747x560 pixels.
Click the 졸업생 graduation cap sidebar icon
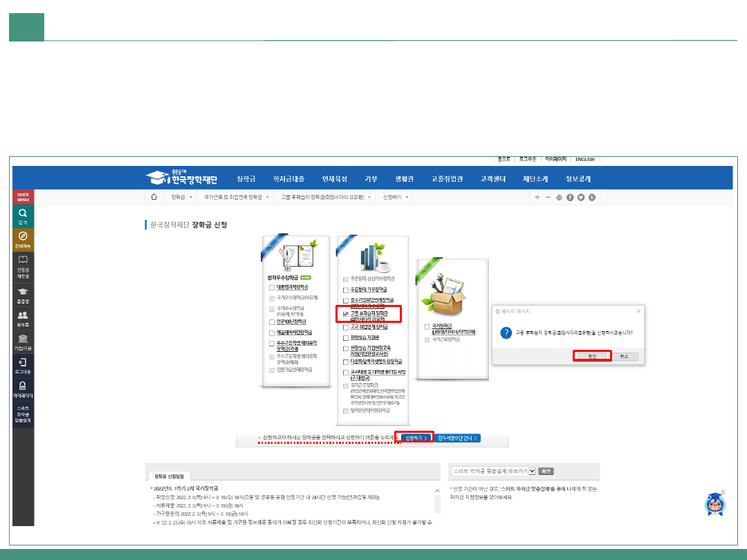click(x=23, y=295)
